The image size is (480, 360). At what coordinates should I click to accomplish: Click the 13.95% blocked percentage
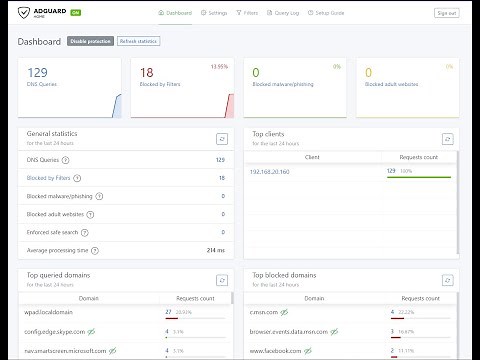click(219, 67)
